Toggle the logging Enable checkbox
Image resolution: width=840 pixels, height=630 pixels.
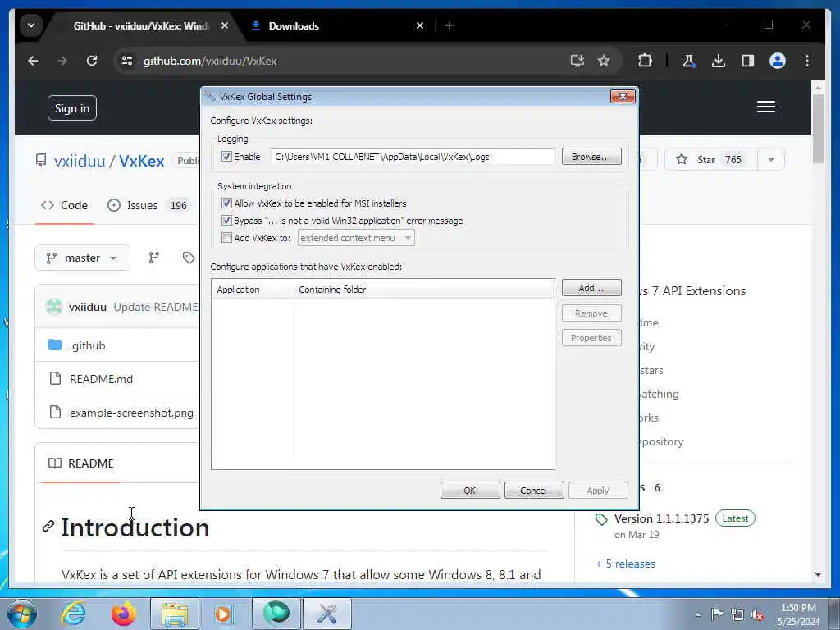coord(226,157)
